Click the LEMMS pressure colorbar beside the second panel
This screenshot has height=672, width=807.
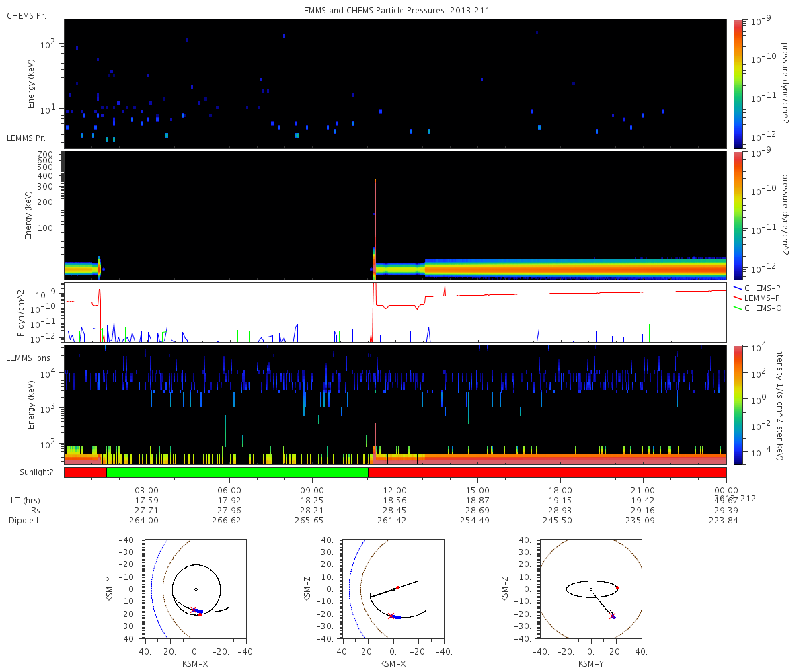click(x=738, y=215)
